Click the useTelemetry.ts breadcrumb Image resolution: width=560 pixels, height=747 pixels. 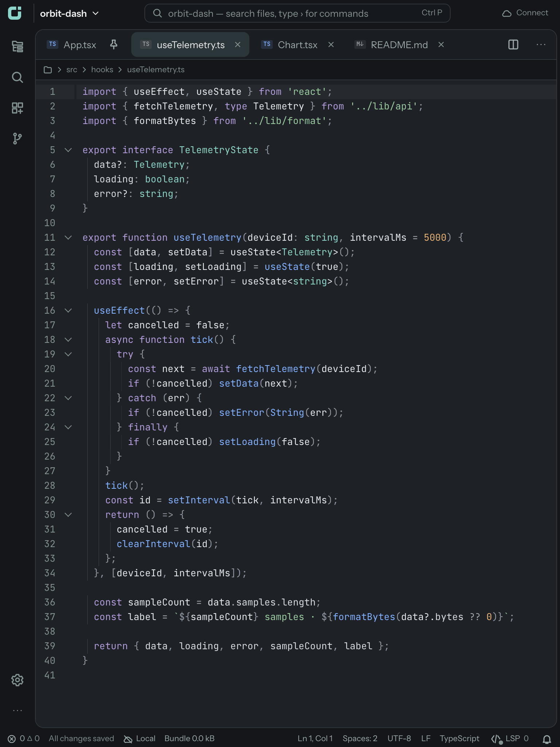coord(156,70)
